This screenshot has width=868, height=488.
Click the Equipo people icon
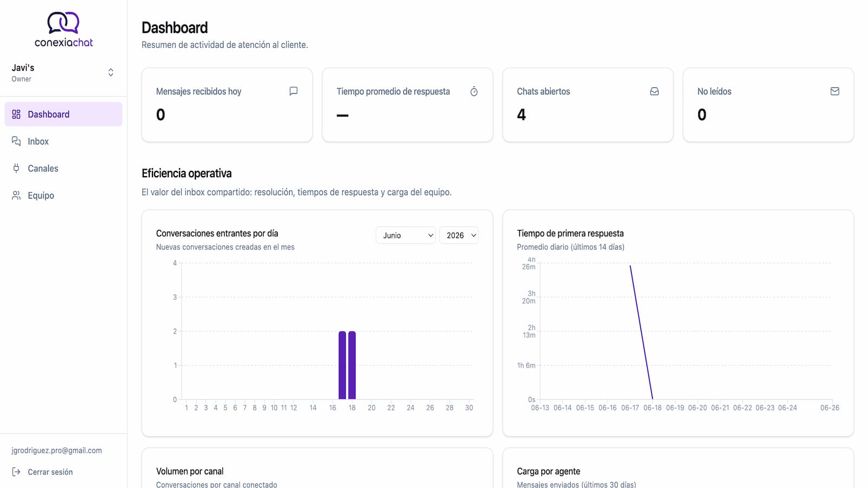(16, 195)
